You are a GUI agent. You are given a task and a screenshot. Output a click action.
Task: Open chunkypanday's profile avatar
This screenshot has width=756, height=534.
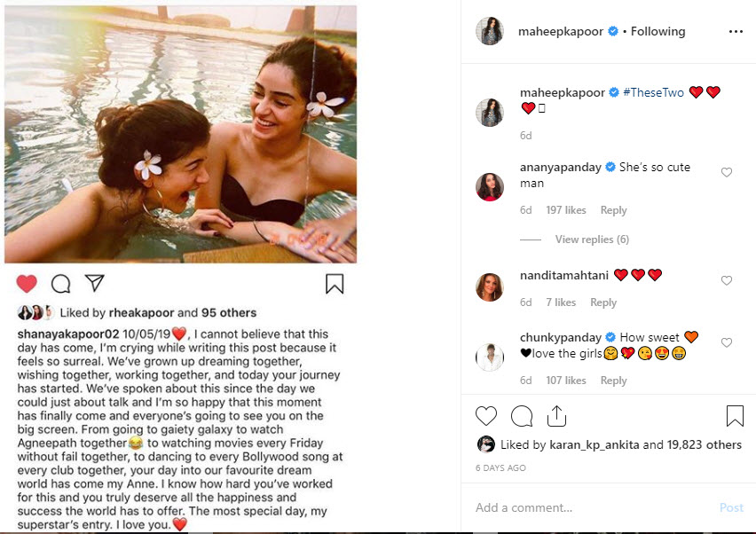tap(490, 357)
